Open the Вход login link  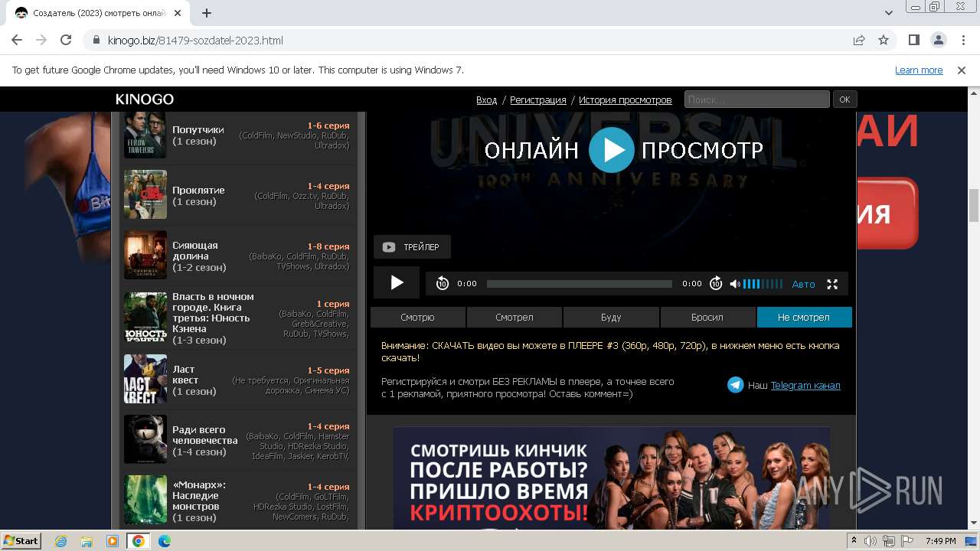coord(486,99)
